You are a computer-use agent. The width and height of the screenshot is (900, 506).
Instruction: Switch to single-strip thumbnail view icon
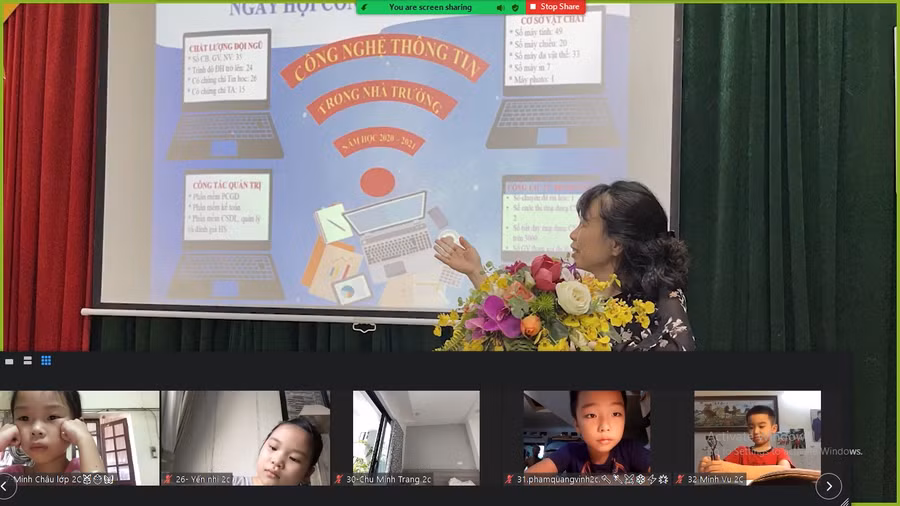pos(9,361)
